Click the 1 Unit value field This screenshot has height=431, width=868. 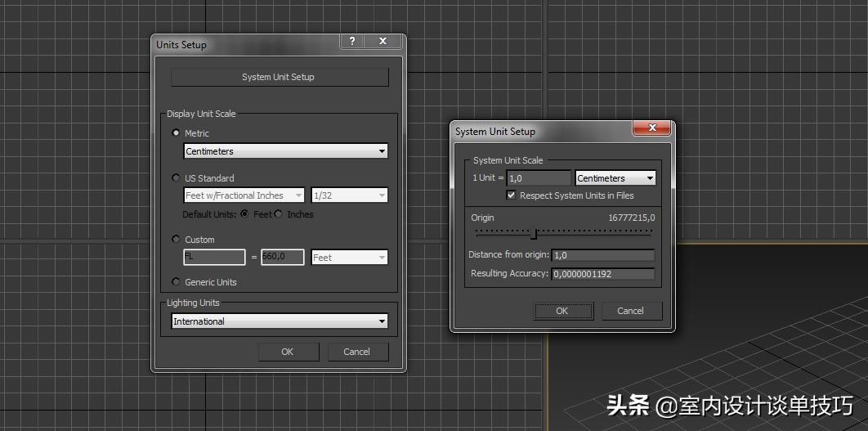[x=539, y=178]
